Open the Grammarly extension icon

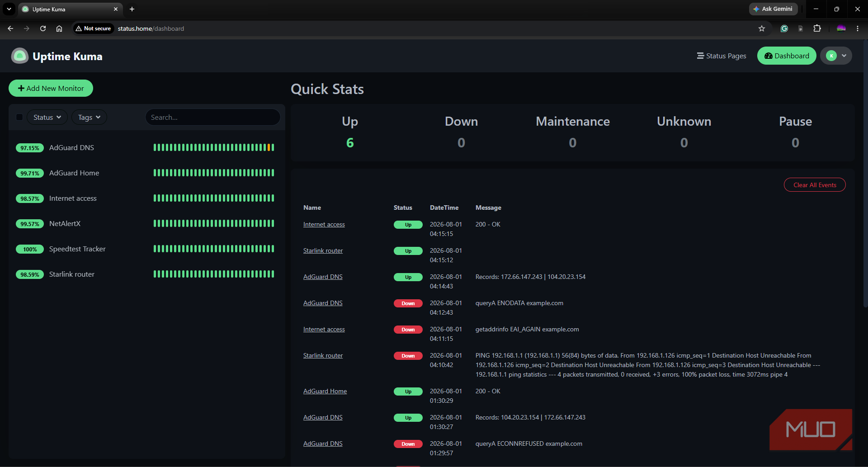(784, 28)
